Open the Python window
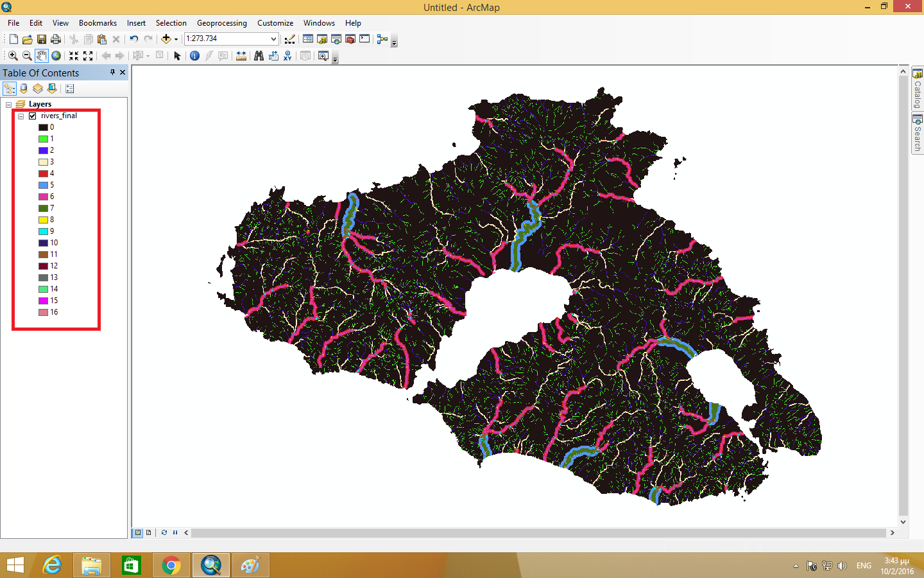 coord(364,39)
